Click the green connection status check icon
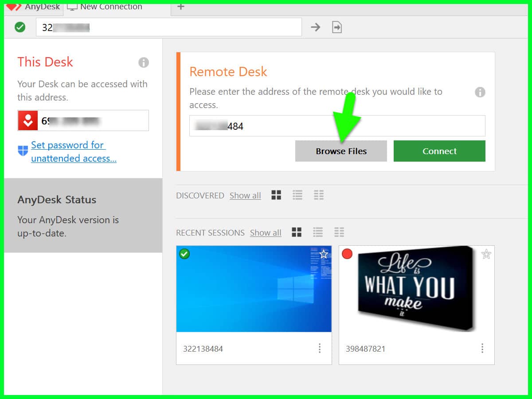Viewport: 532px width, 399px height. tap(20, 27)
